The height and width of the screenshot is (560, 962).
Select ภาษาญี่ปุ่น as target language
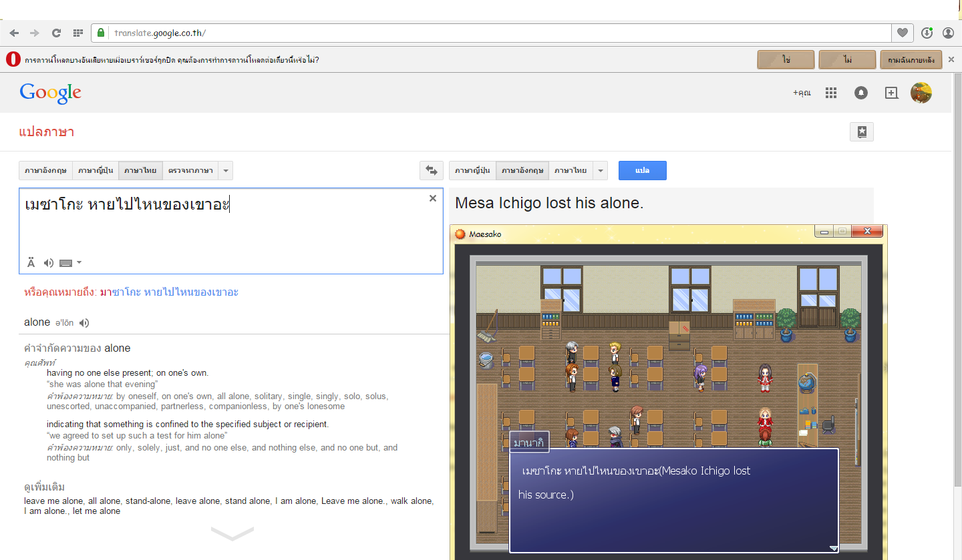point(472,171)
